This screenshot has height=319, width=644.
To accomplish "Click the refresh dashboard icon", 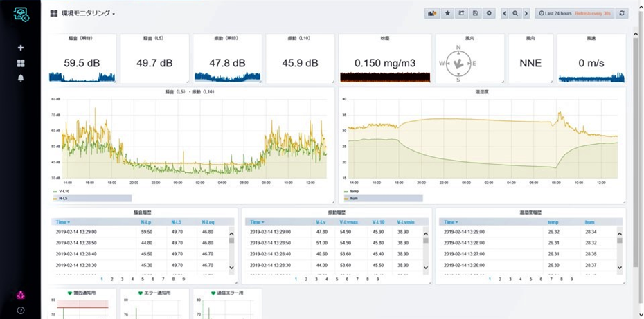I will (622, 13).
